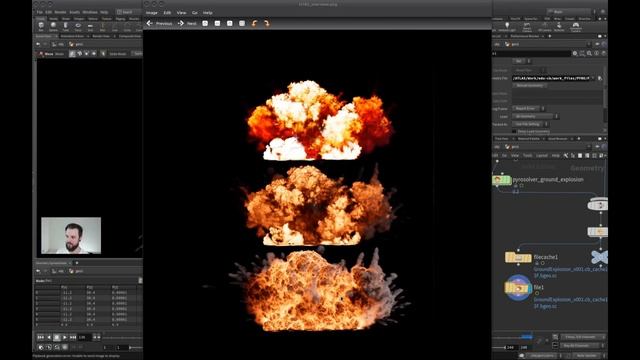Select Torus shelf tool in Houdini
The height and width of the screenshot is (360, 640).
coord(78,27)
